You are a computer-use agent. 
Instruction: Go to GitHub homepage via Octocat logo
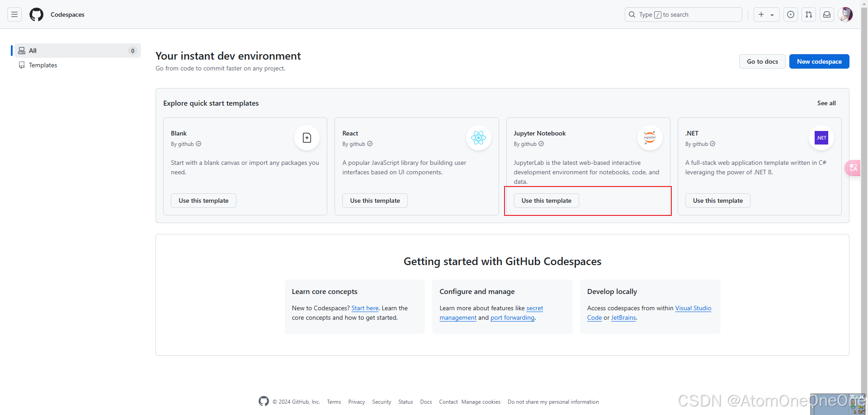click(37, 14)
